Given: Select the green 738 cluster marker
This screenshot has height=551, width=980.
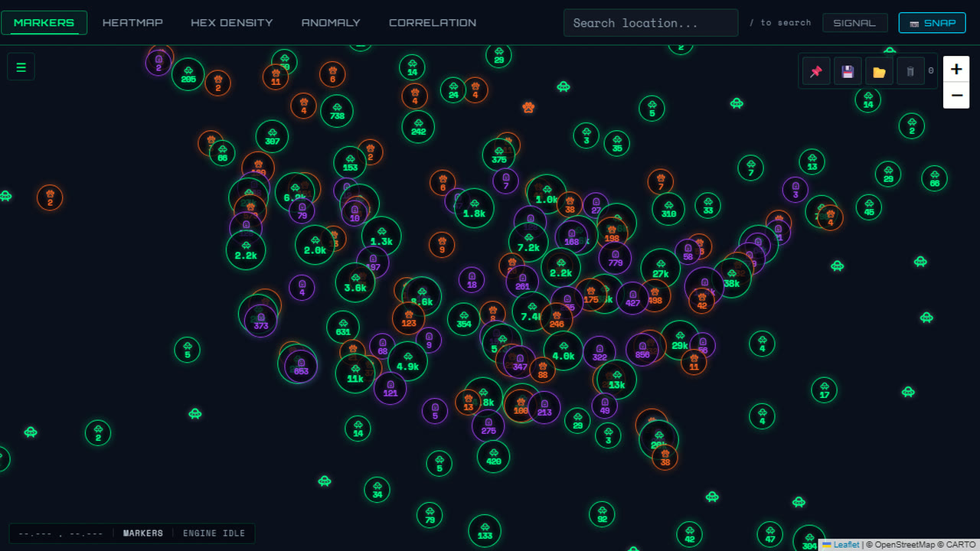Looking at the screenshot, I should click(x=337, y=112).
